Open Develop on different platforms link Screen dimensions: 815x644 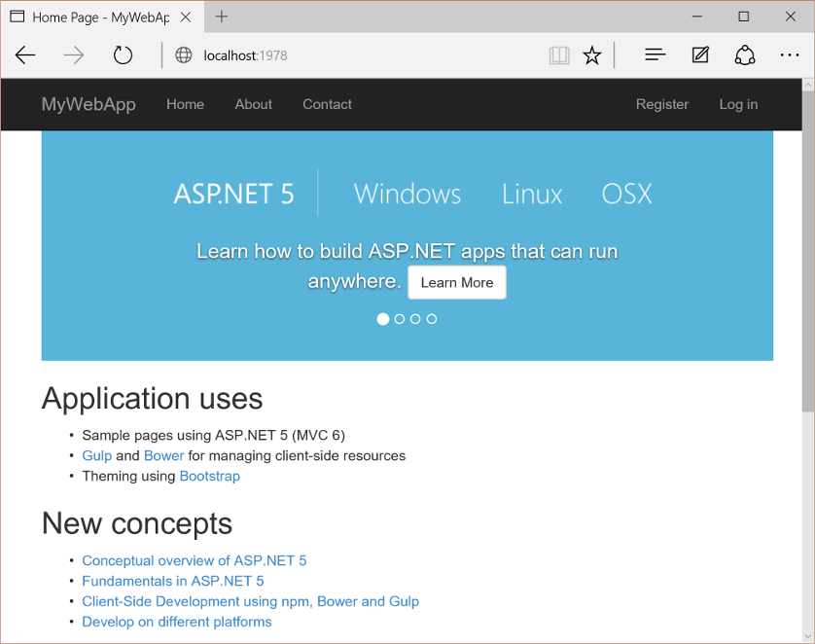click(177, 622)
